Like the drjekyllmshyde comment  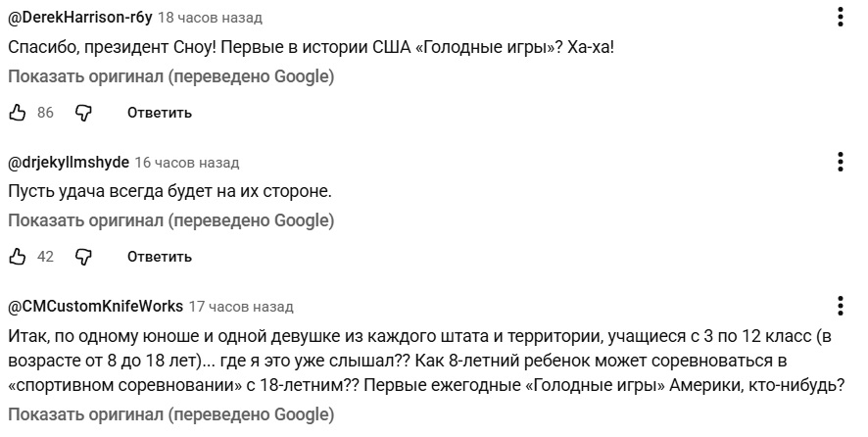tap(17, 257)
